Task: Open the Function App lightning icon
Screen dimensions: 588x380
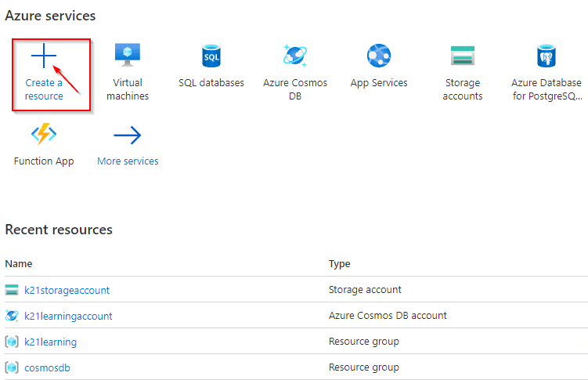Action: 44,133
